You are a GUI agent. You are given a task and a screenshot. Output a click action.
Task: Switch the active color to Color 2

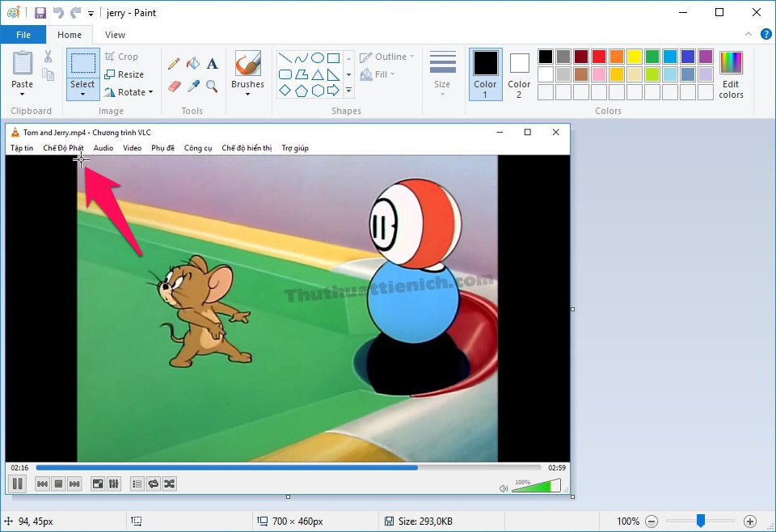[519, 74]
